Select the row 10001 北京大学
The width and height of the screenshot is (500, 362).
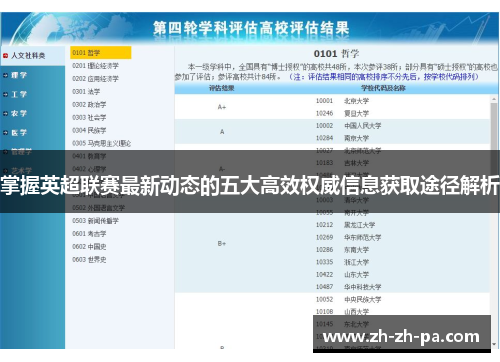(342, 101)
